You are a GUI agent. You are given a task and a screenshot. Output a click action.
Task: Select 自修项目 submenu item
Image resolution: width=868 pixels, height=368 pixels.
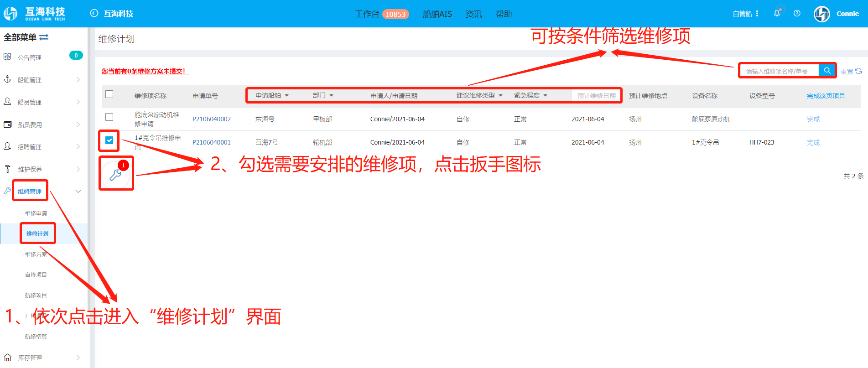[36, 275]
